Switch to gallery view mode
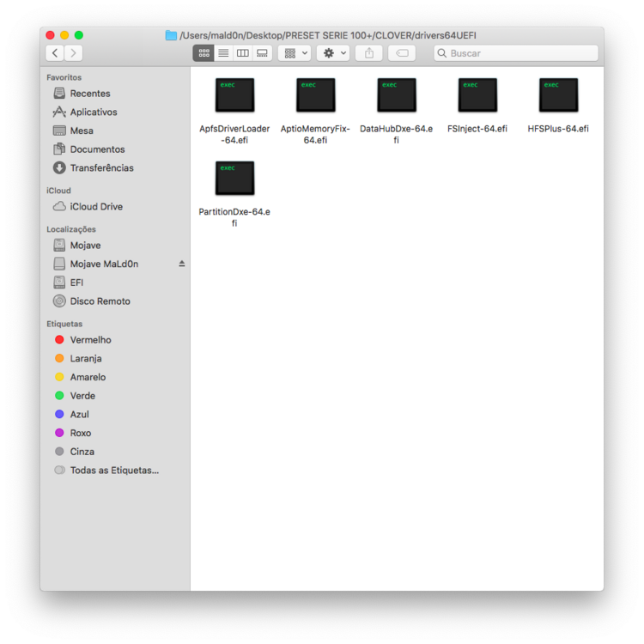Screen dimensions: 644x644 coord(263,53)
